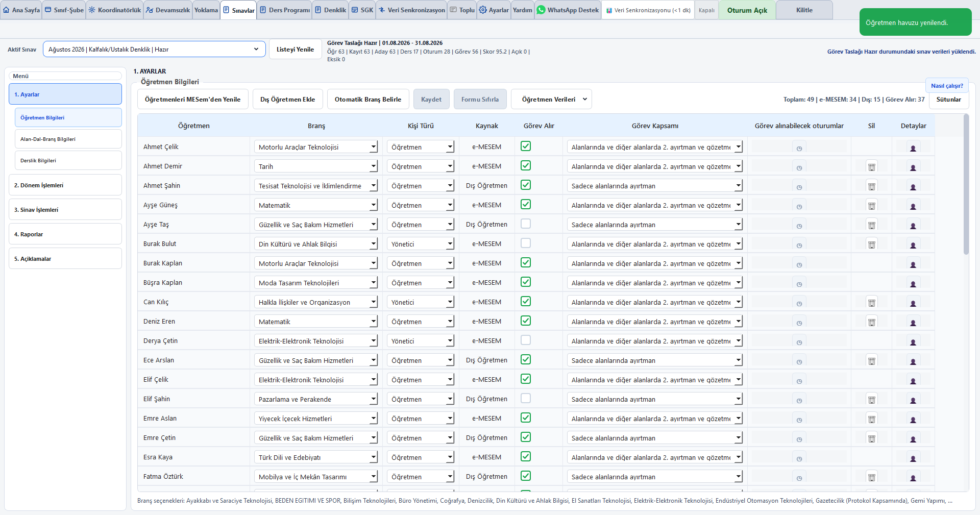Click Kilitle lock button
The image size is (980, 515).
[x=804, y=10]
